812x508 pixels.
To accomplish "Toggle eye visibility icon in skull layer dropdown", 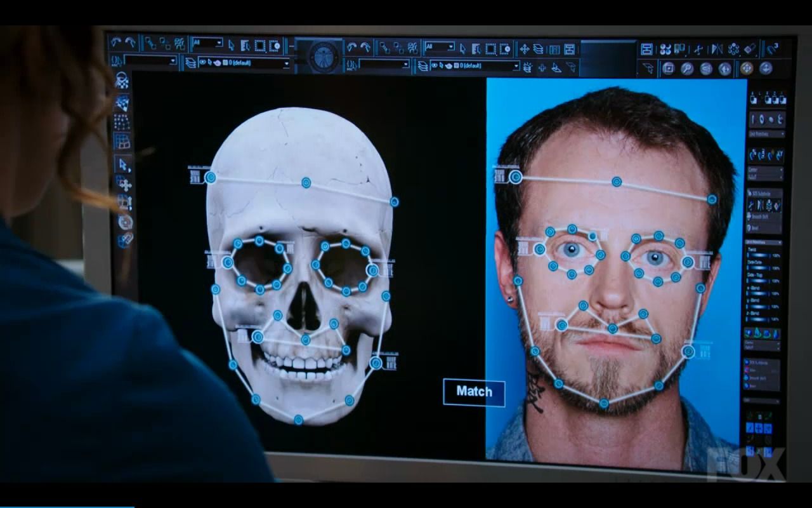I will pos(202,62).
